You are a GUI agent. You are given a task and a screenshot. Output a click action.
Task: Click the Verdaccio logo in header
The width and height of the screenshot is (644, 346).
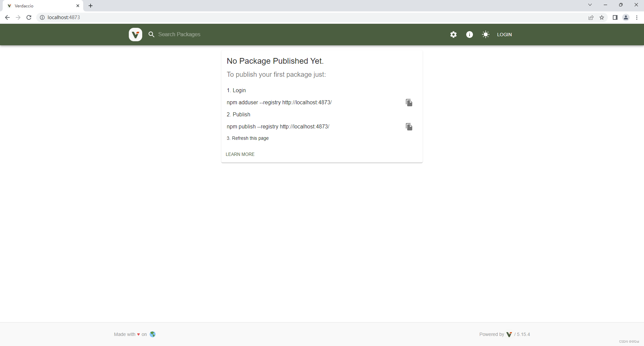(136, 35)
